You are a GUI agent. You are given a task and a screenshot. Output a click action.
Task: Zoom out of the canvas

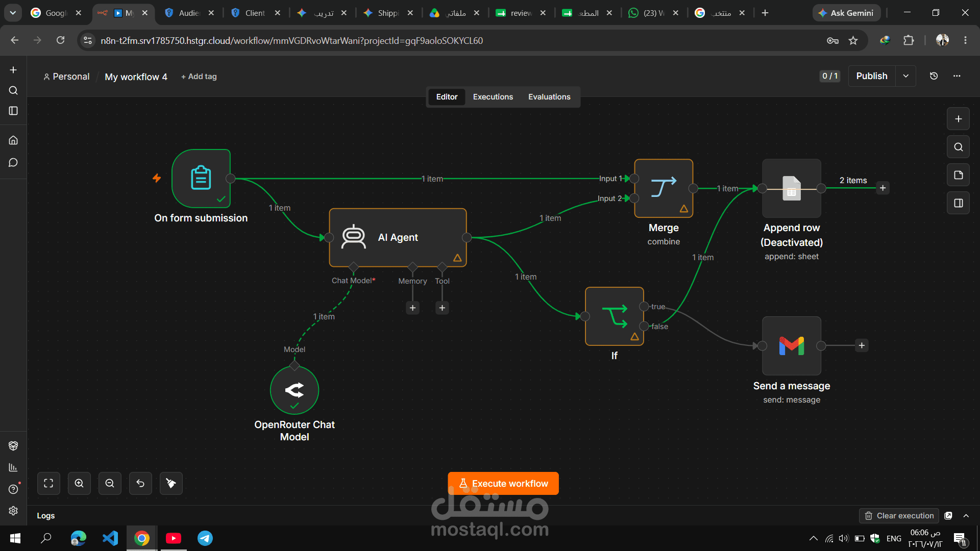[110, 483]
